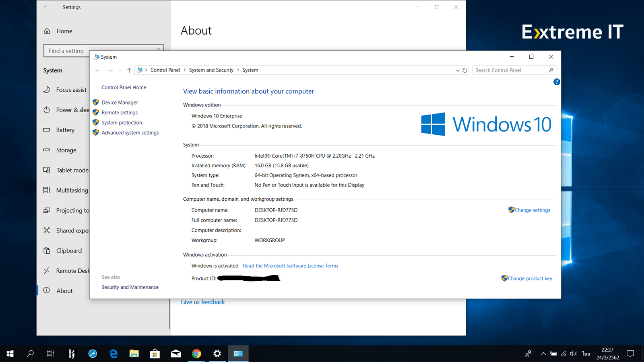Open Mail app from taskbar
Screen dimensions: 644x362
pos(176,354)
